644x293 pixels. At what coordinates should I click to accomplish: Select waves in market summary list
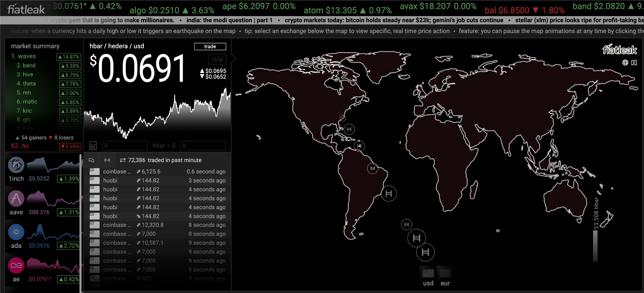pyautogui.click(x=27, y=56)
